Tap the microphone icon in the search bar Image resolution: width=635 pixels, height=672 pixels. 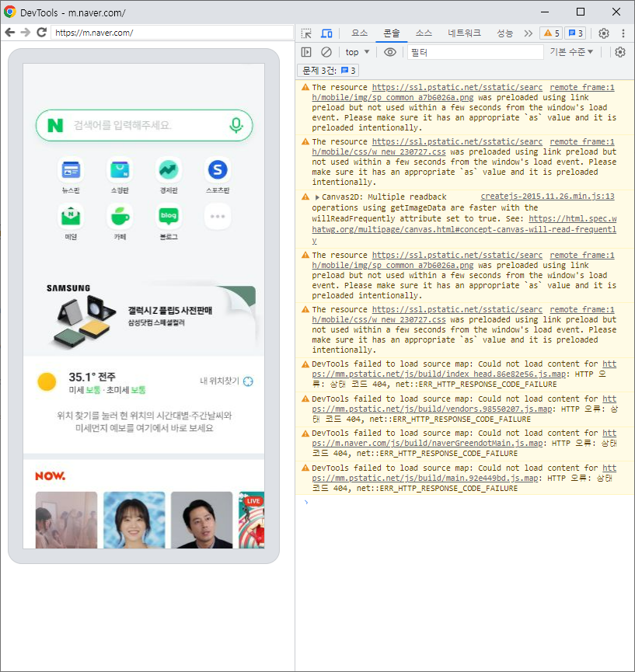(236, 124)
